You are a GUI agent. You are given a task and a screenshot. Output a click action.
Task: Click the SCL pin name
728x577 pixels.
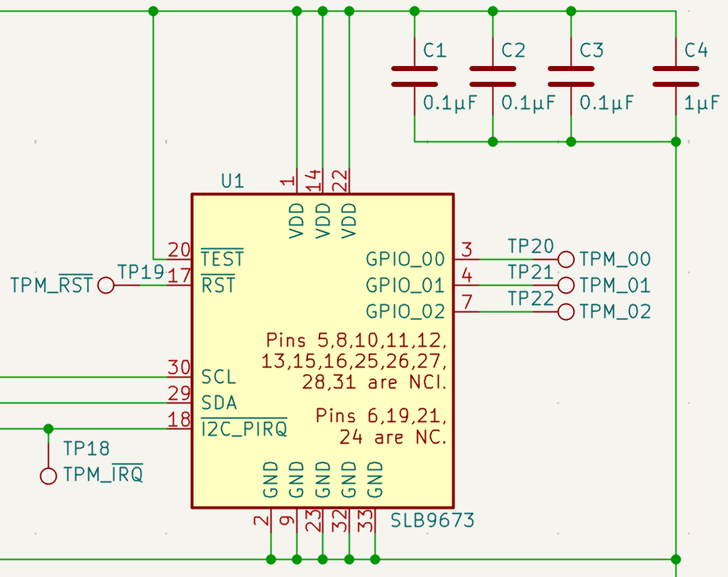pyautogui.click(x=219, y=377)
